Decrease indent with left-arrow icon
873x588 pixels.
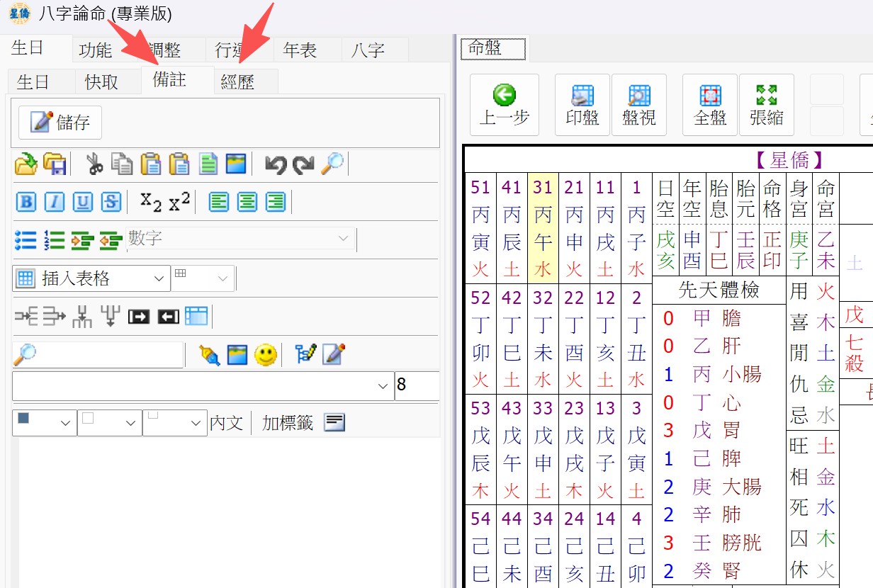[x=111, y=239]
